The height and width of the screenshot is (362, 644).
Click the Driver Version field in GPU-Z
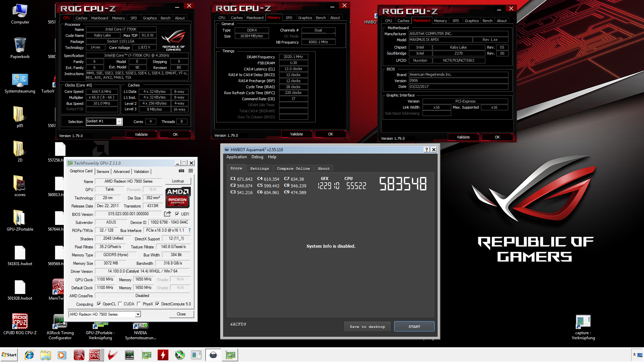point(143,271)
